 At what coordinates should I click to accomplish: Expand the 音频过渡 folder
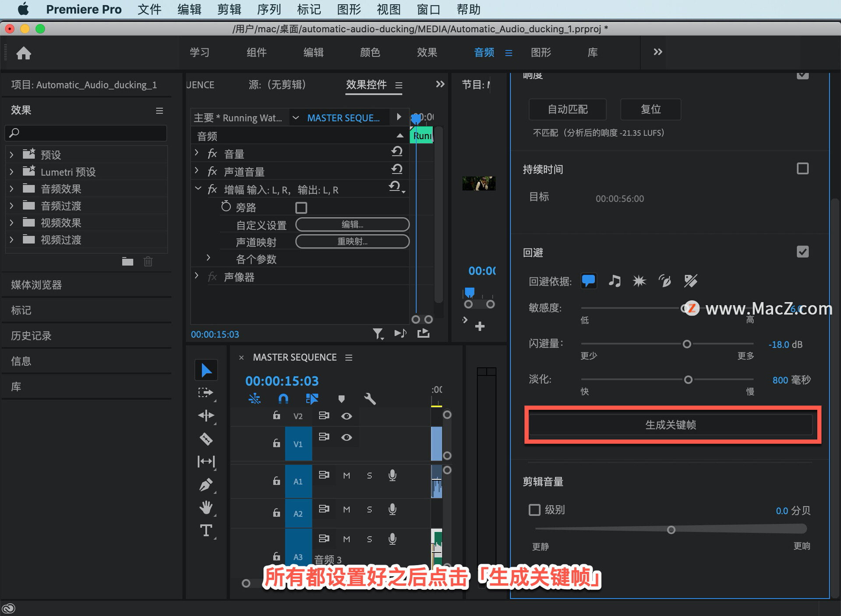[x=11, y=206]
